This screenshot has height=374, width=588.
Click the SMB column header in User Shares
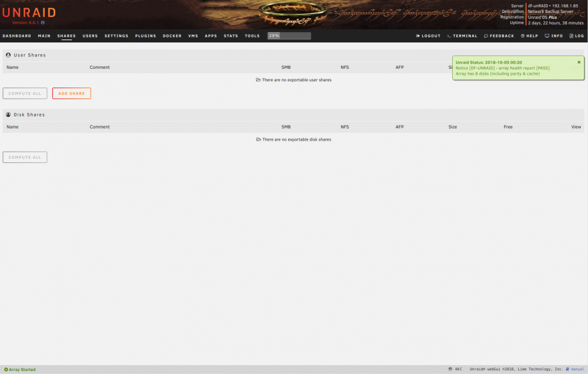pyautogui.click(x=286, y=68)
